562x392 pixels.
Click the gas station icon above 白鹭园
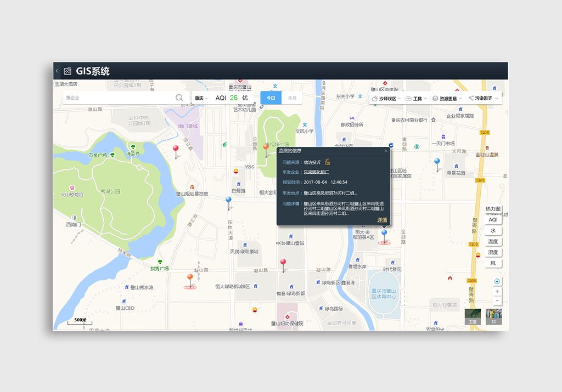pyautogui.click(x=235, y=171)
